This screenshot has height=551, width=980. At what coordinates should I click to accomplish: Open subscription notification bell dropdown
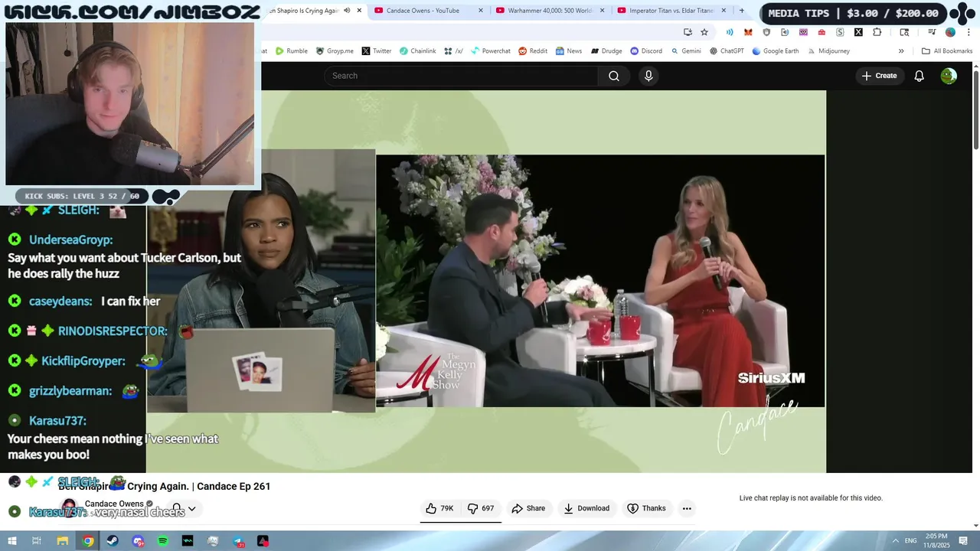pos(184,508)
